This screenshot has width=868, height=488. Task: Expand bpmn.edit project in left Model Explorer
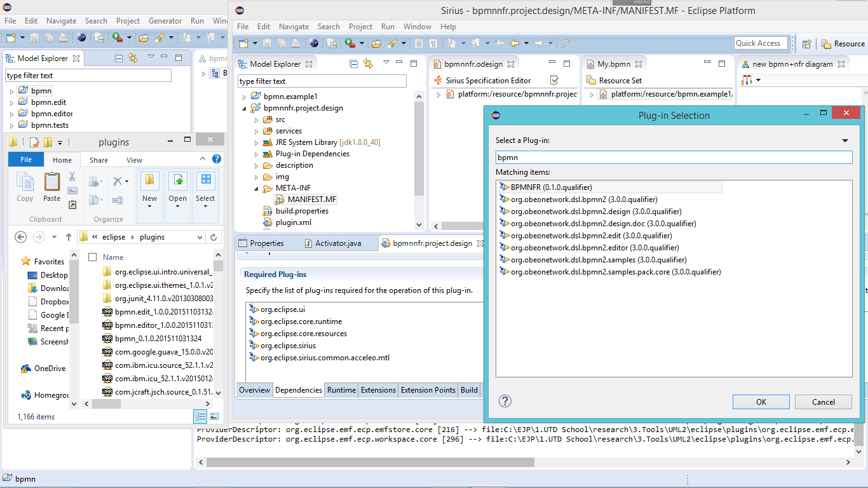point(11,102)
